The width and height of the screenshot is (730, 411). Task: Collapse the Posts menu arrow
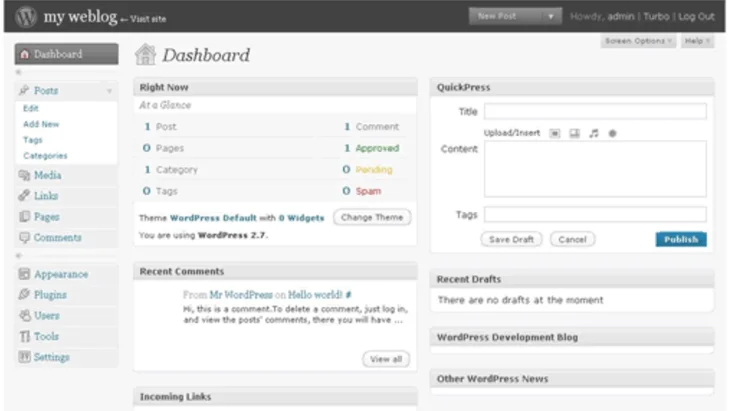click(109, 91)
